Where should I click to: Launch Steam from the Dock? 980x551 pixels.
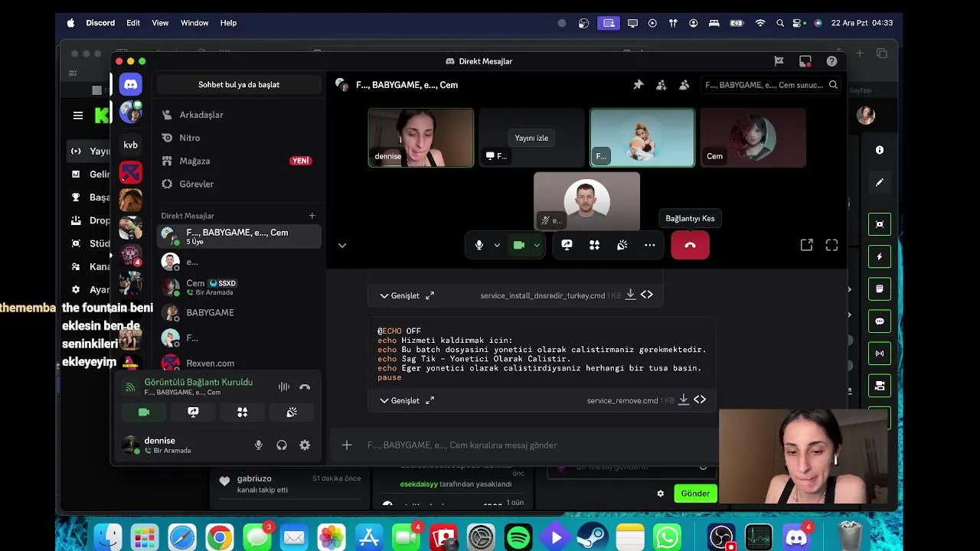pyautogui.click(x=593, y=538)
